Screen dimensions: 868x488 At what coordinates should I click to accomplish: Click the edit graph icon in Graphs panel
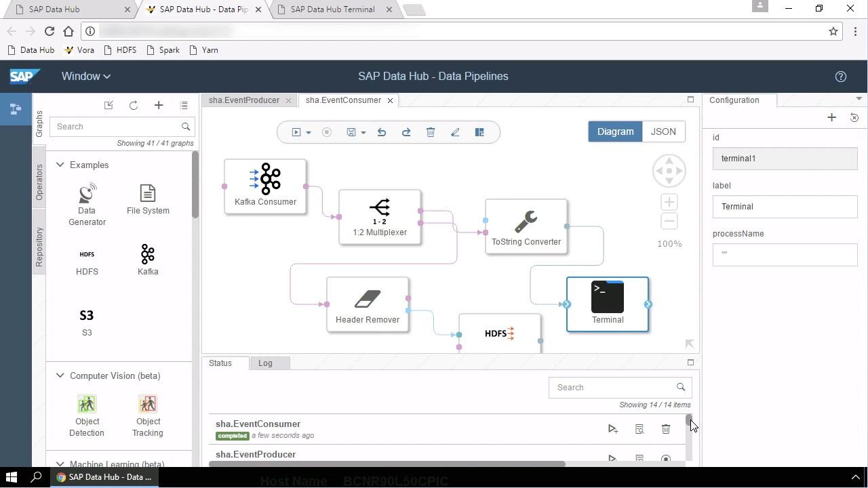(108, 105)
